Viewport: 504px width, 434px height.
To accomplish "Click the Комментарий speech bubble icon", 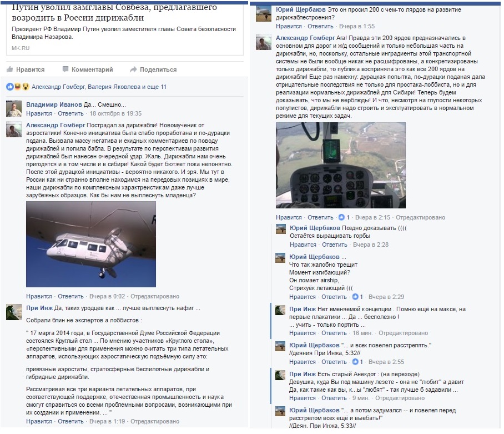I will [x=65, y=69].
